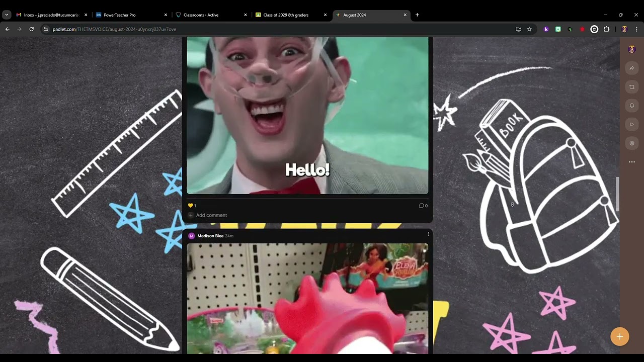Expand the tab search dropdown
The height and width of the screenshot is (362, 644).
(7, 15)
